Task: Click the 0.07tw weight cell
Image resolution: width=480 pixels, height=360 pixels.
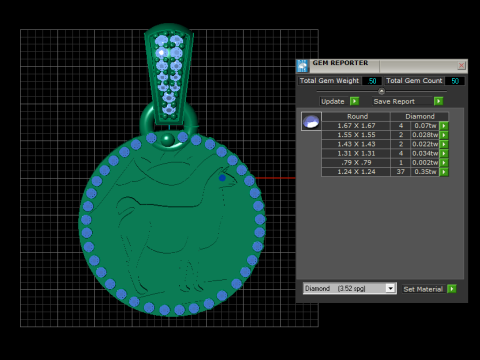Action: pyautogui.click(x=425, y=126)
